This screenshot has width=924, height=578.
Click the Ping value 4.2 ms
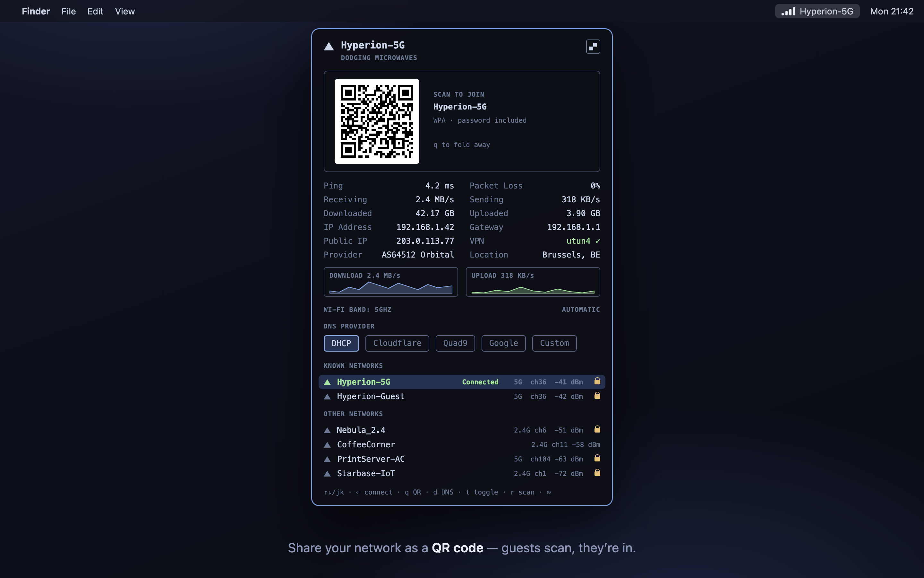pos(440,186)
